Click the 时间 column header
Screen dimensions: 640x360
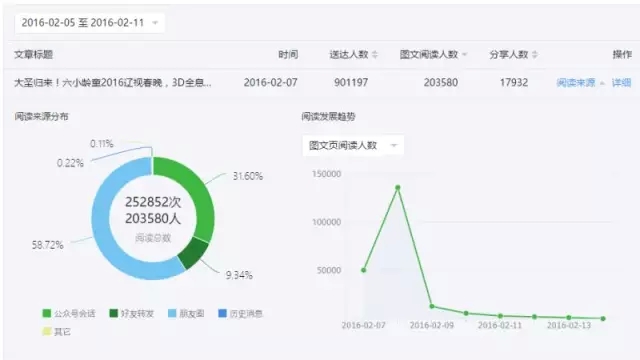coord(288,55)
